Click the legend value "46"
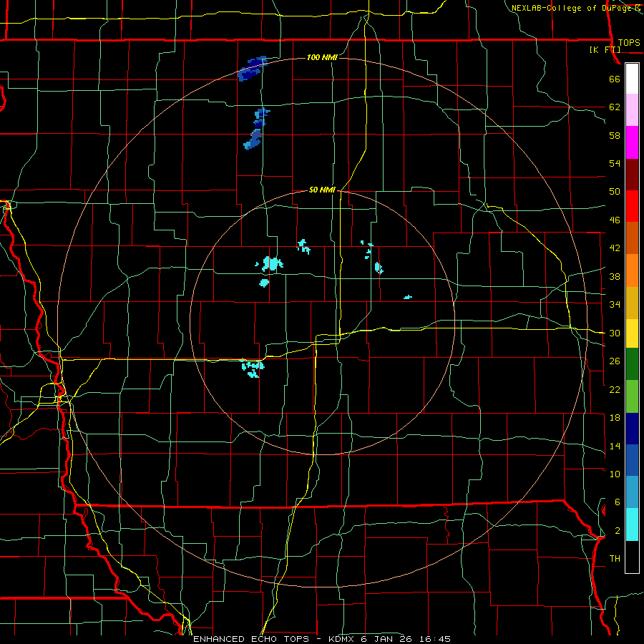The image size is (644, 644). (x=615, y=220)
